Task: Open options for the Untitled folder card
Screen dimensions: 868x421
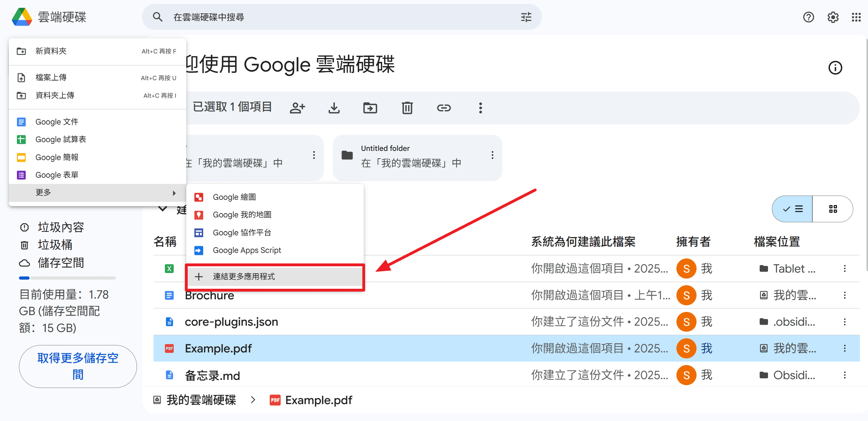Action: [492, 155]
